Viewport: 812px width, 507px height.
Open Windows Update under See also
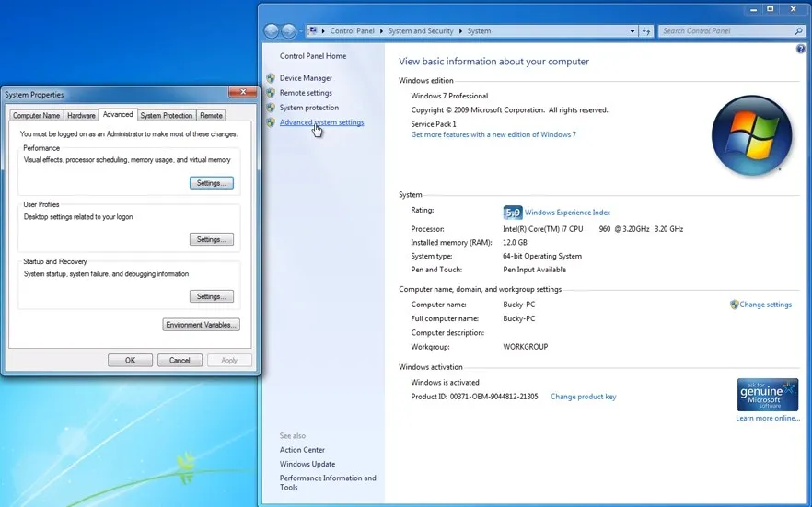coord(307,464)
